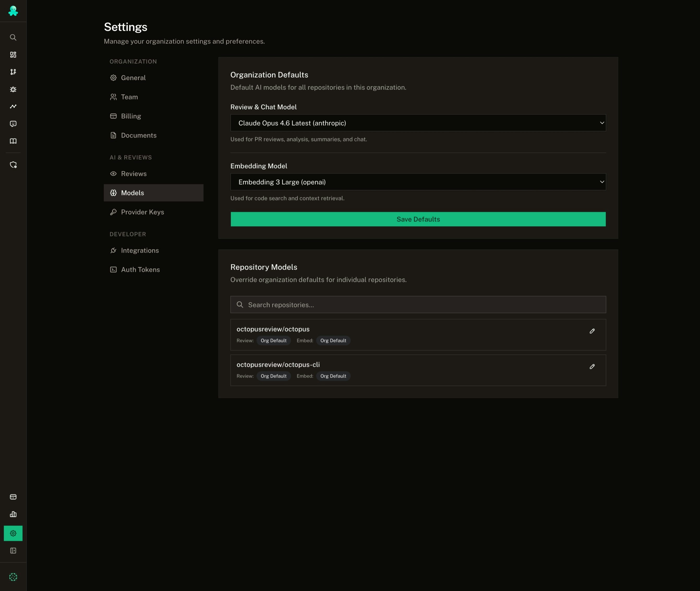Edit models for octopusreview/octopus-cli repository
The image size is (700, 591).
tap(592, 366)
